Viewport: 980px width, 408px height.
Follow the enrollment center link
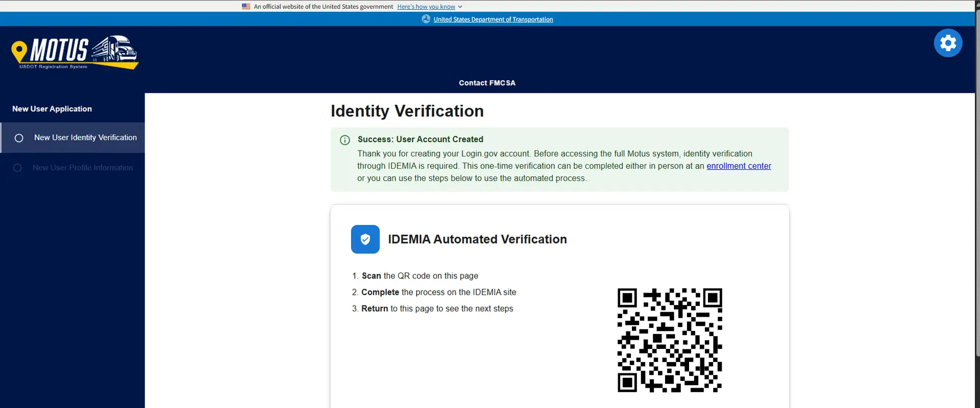point(739,166)
